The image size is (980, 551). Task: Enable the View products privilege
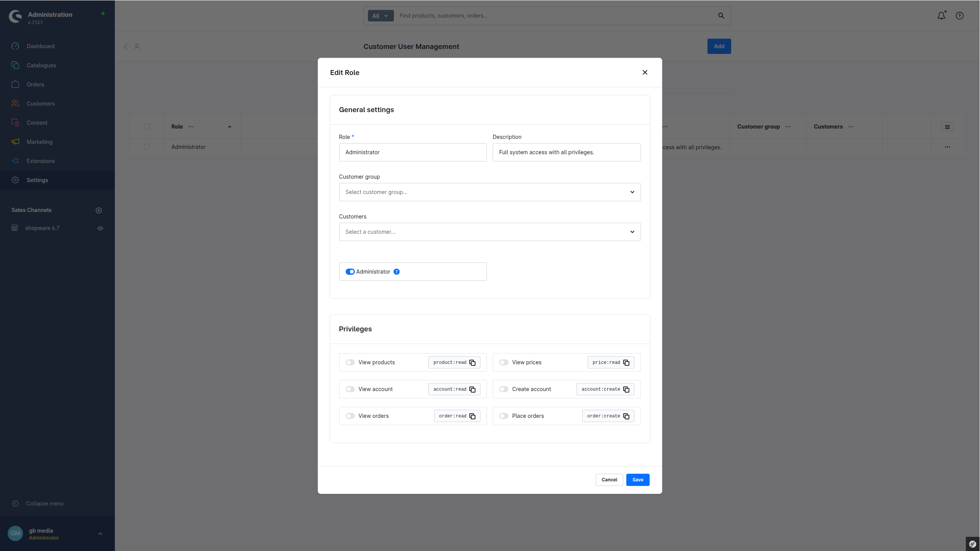[x=350, y=362]
